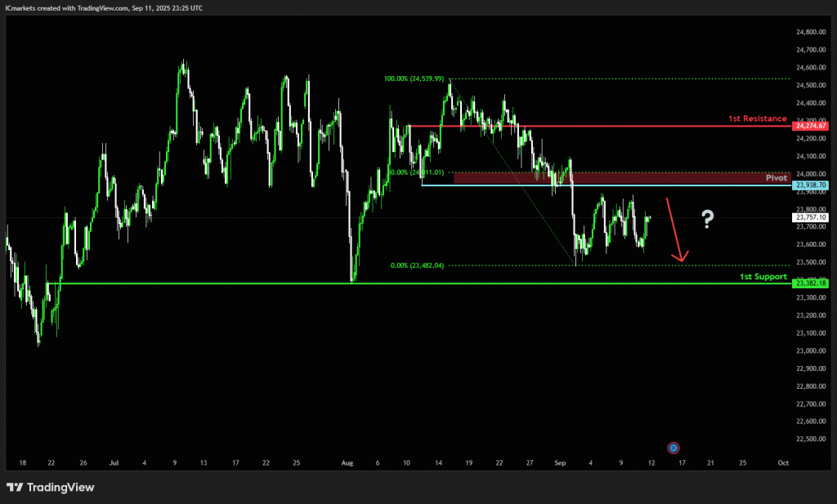The width and height of the screenshot is (837, 504).
Task: Open the economic event marker on the time axis
Action: 674,448
